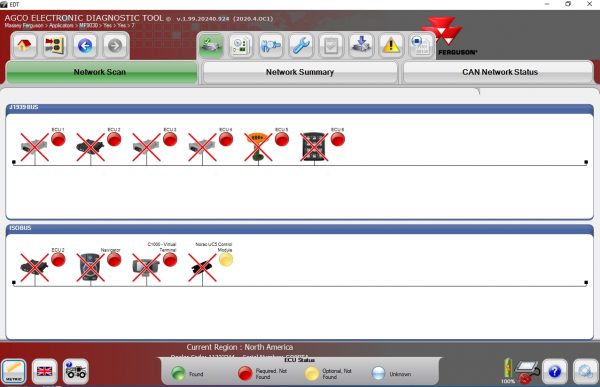Click the red status dot of J1939 ECU 1

coord(58,139)
